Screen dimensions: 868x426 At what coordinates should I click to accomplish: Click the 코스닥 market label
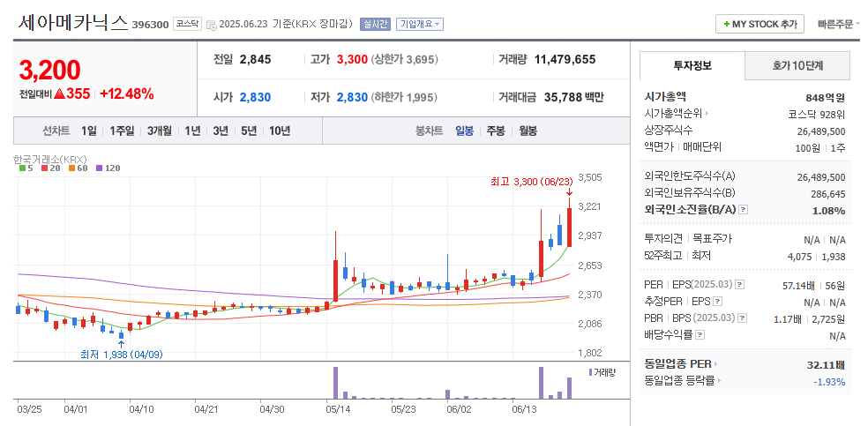pos(187,25)
